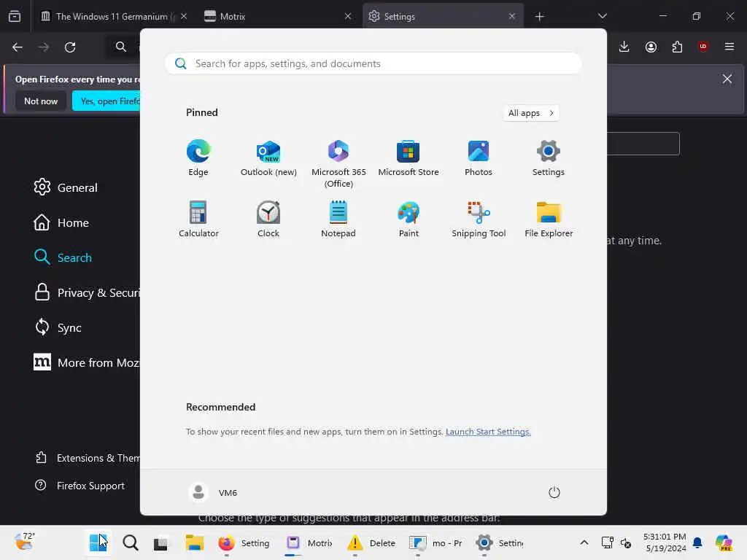Open More from Mozilla category

click(x=87, y=362)
